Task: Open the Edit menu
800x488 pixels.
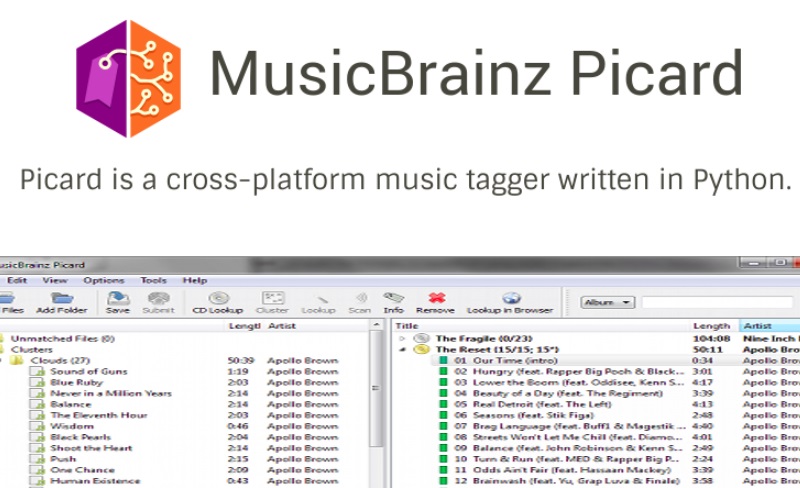Action: (x=17, y=280)
